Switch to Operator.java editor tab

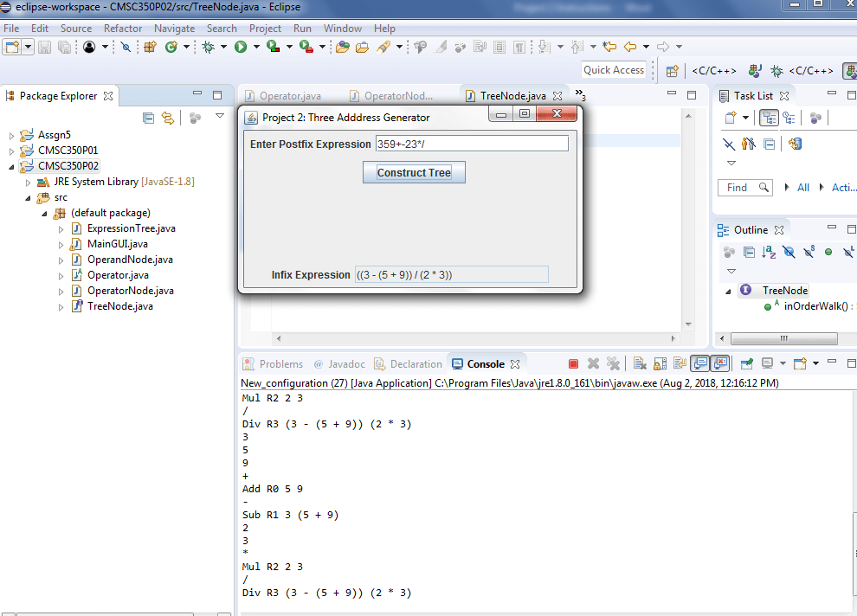[284, 96]
